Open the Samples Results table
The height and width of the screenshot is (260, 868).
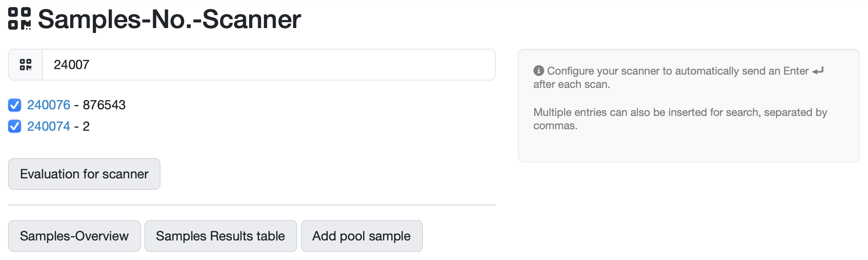click(x=220, y=236)
